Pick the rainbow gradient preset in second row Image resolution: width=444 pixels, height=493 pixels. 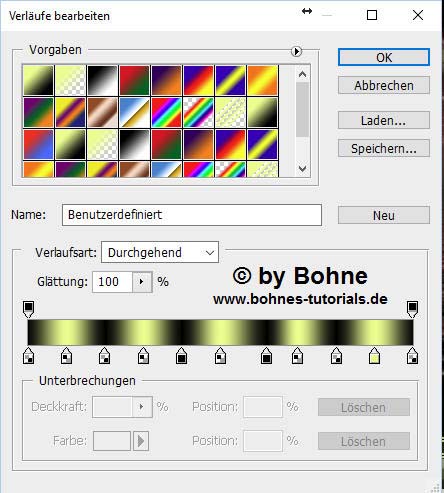pyautogui.click(x=166, y=112)
